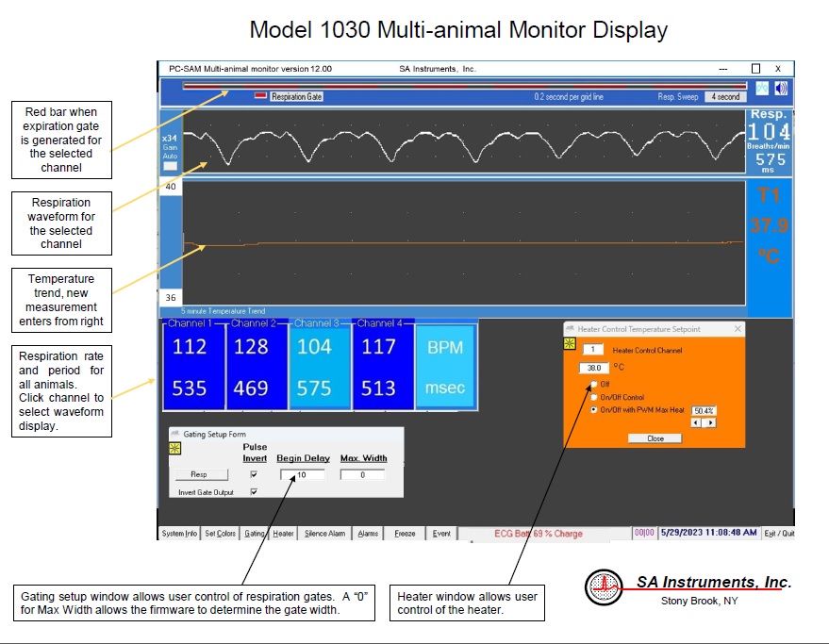Select Channel 2 respiration panel
The width and height of the screenshot is (829, 644).
257,367
